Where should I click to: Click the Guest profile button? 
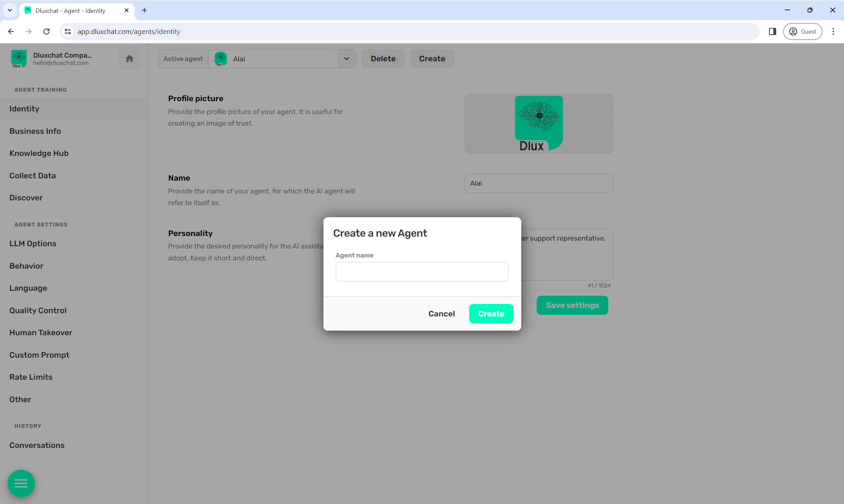802,31
